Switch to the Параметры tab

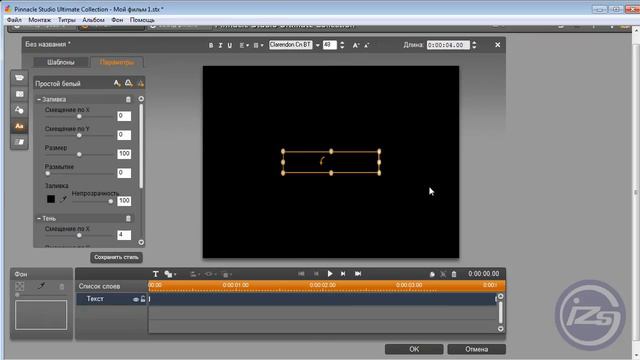[117, 62]
